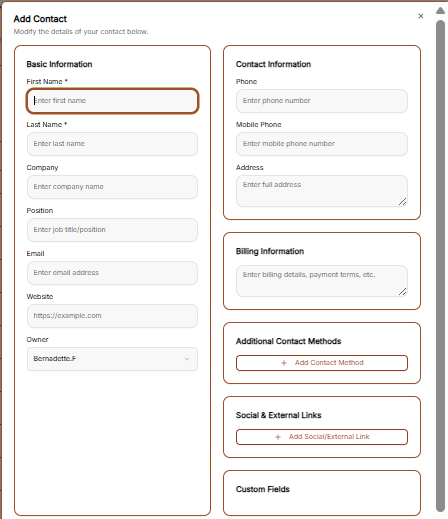Click the Mobile Phone label
Image resolution: width=448 pixels, height=519 pixels.
click(258, 124)
